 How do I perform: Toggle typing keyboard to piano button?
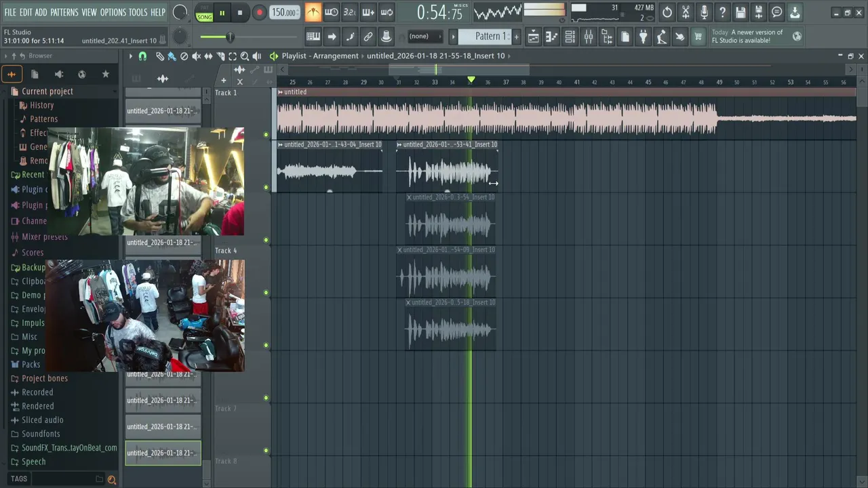pyautogui.click(x=313, y=37)
